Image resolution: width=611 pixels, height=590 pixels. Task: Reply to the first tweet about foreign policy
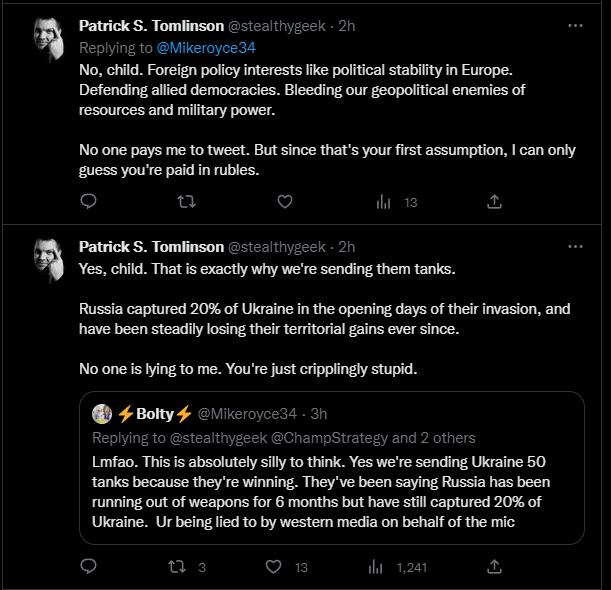(88, 201)
